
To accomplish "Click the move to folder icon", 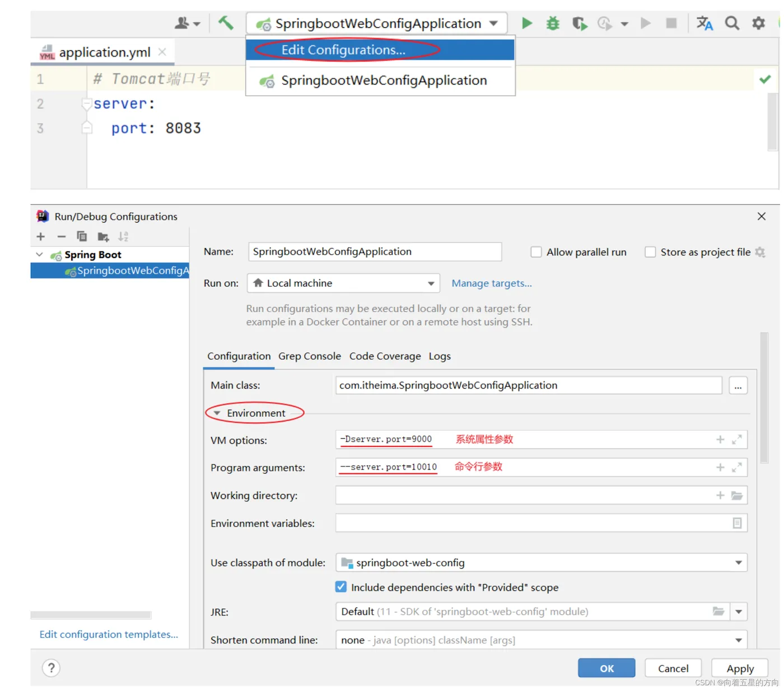I will pyautogui.click(x=103, y=237).
